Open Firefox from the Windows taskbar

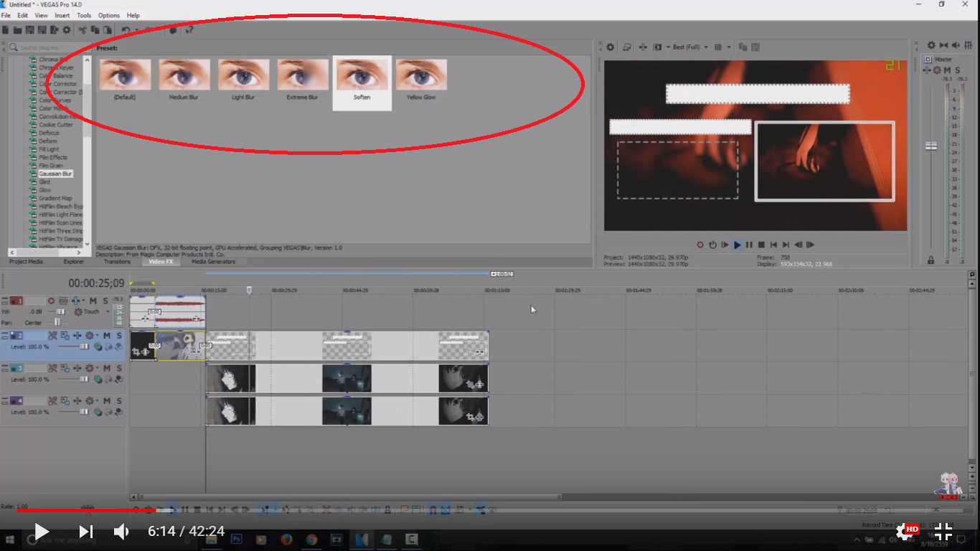pyautogui.click(x=286, y=539)
